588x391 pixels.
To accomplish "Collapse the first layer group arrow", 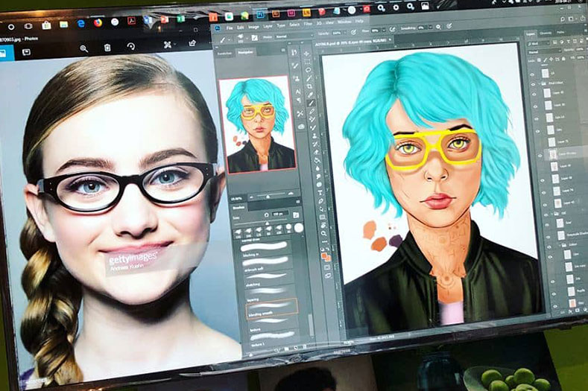I will tap(539, 84).
